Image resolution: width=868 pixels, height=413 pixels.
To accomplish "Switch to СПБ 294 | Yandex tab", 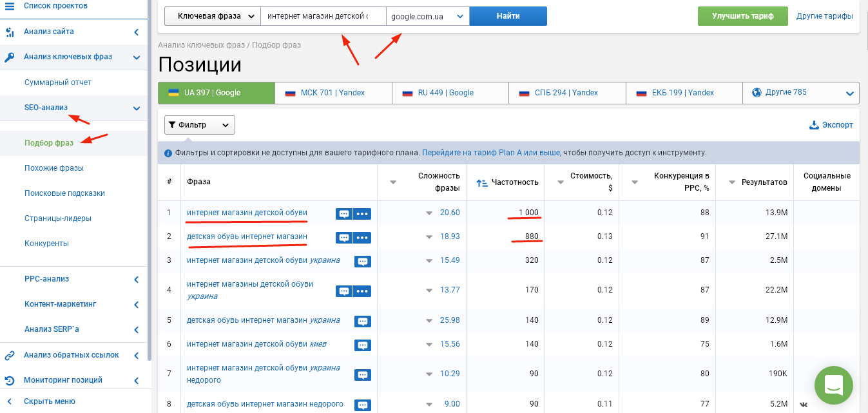I will [567, 93].
